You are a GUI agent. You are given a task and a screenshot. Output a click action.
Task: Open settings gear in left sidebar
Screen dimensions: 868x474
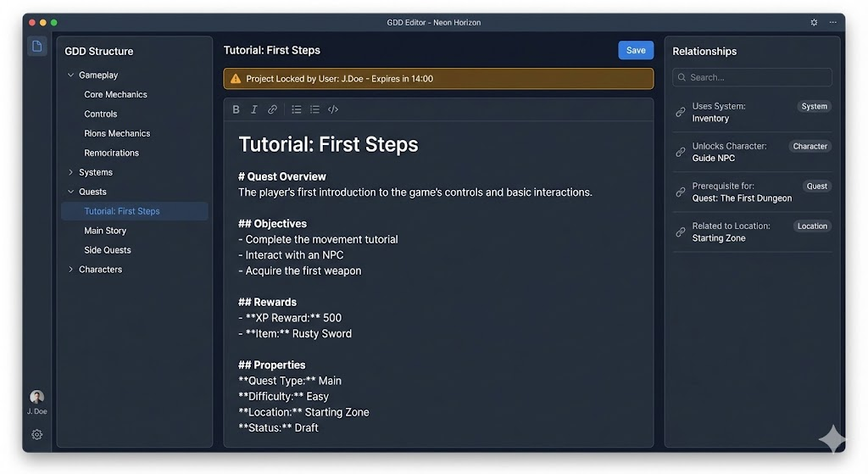coord(37,434)
